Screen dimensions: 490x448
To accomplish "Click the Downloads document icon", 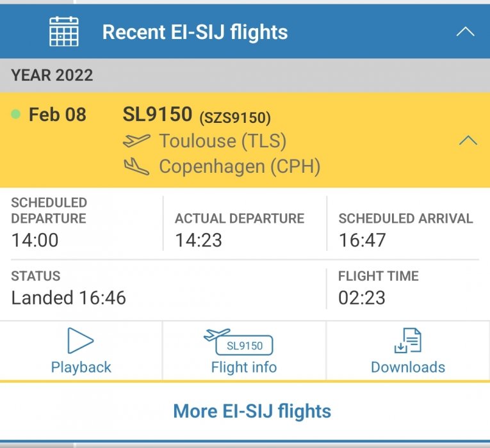I will (x=408, y=341).
